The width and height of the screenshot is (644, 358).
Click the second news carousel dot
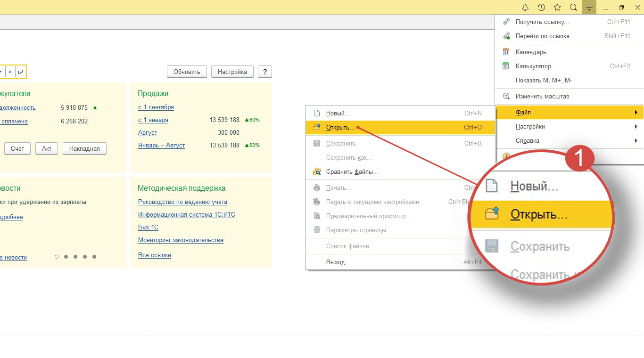click(66, 257)
